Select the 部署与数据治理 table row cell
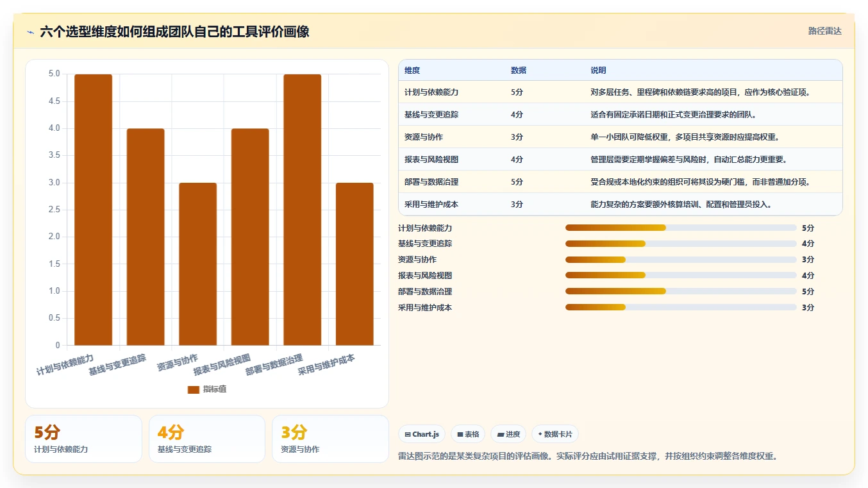The image size is (868, 488). point(431,182)
